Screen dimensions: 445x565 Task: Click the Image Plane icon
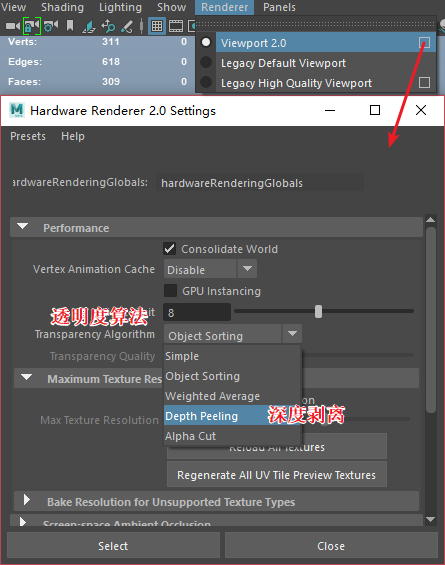click(x=89, y=26)
